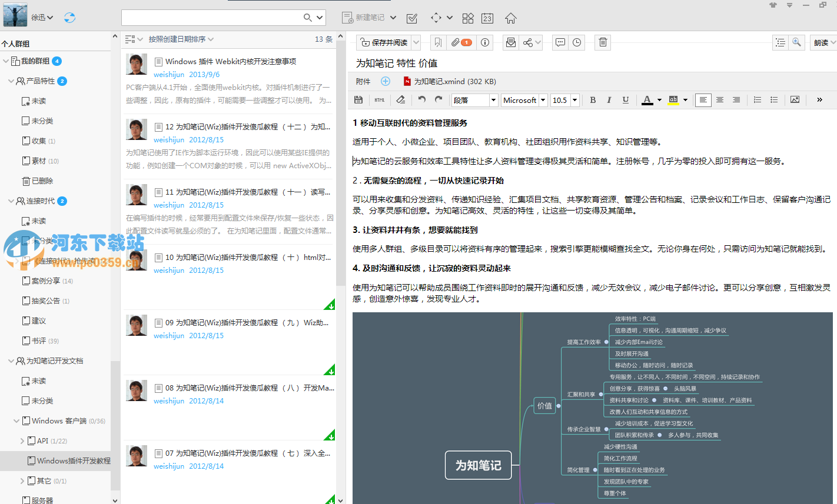Viewport: 837px width, 504px height.
Task: Click the HTML source editing icon
Action: [379, 99]
